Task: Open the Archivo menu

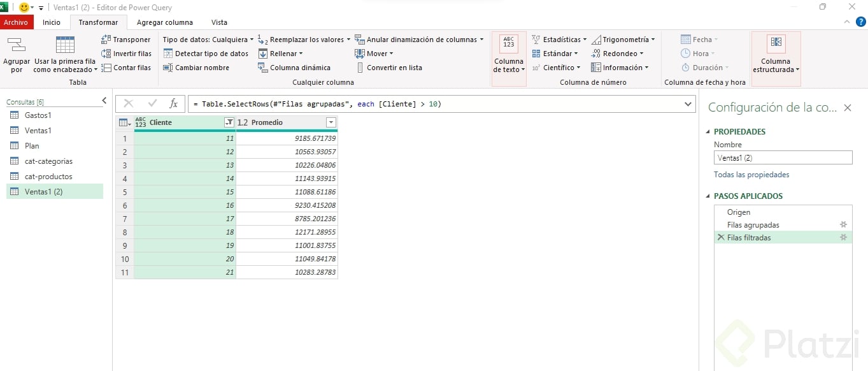Action: coord(16,22)
